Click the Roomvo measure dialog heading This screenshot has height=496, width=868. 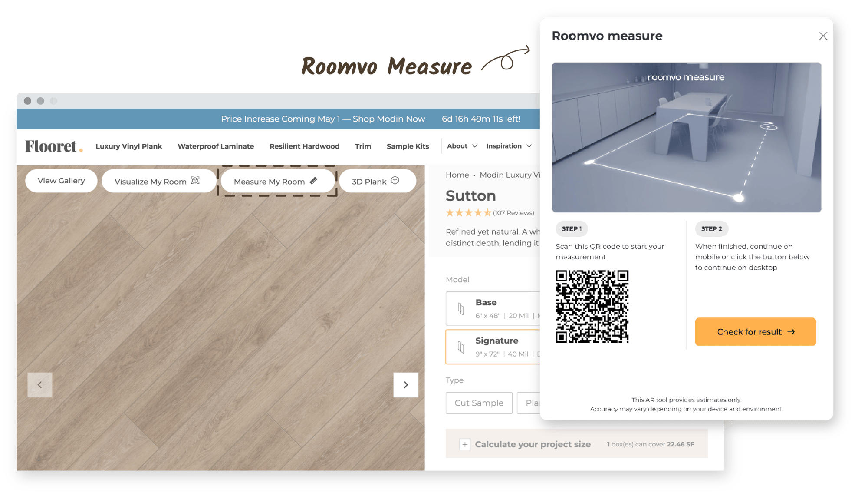coord(607,36)
